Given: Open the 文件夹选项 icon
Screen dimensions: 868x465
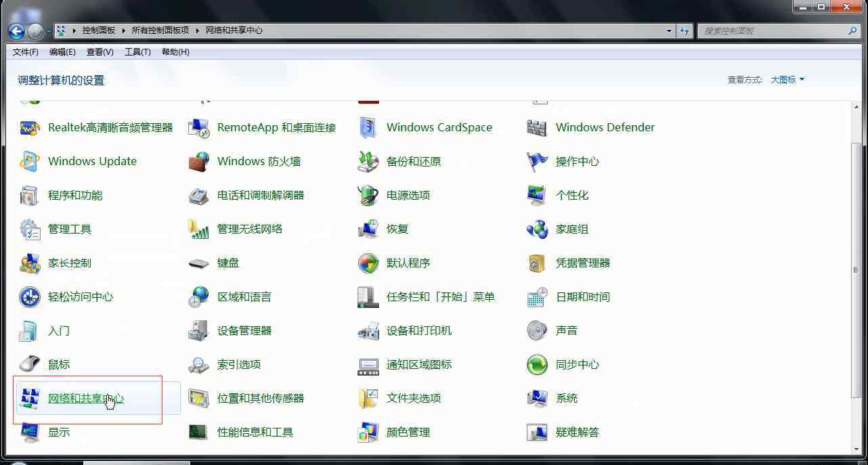Looking at the screenshot, I should [x=368, y=398].
